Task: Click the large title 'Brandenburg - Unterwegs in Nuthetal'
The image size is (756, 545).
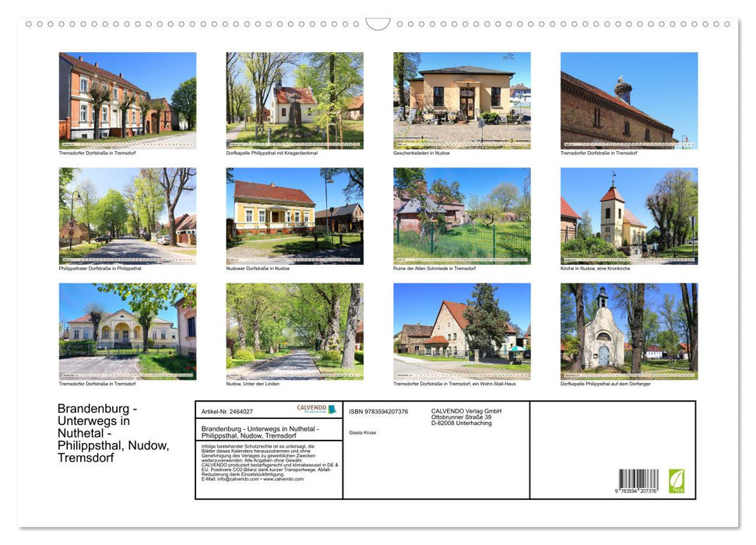Action: coord(114,433)
